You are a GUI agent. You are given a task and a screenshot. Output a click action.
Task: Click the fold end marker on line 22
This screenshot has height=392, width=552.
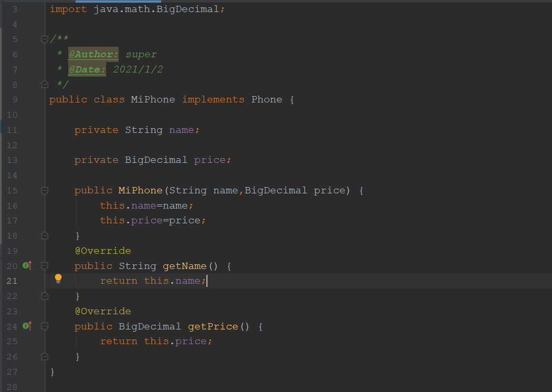click(45, 296)
